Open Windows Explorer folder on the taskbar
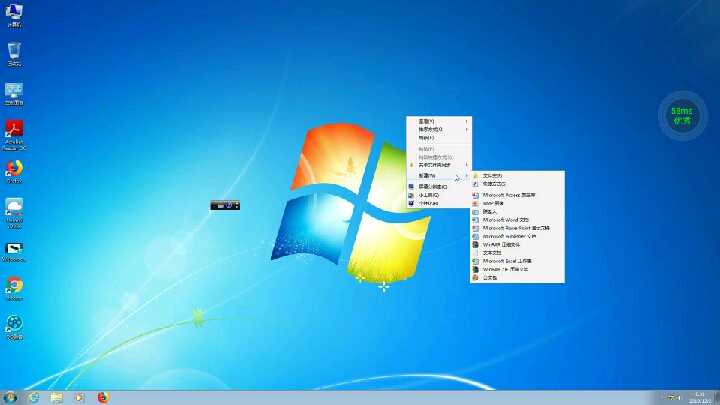Viewport: 720px width, 405px height. [56, 397]
